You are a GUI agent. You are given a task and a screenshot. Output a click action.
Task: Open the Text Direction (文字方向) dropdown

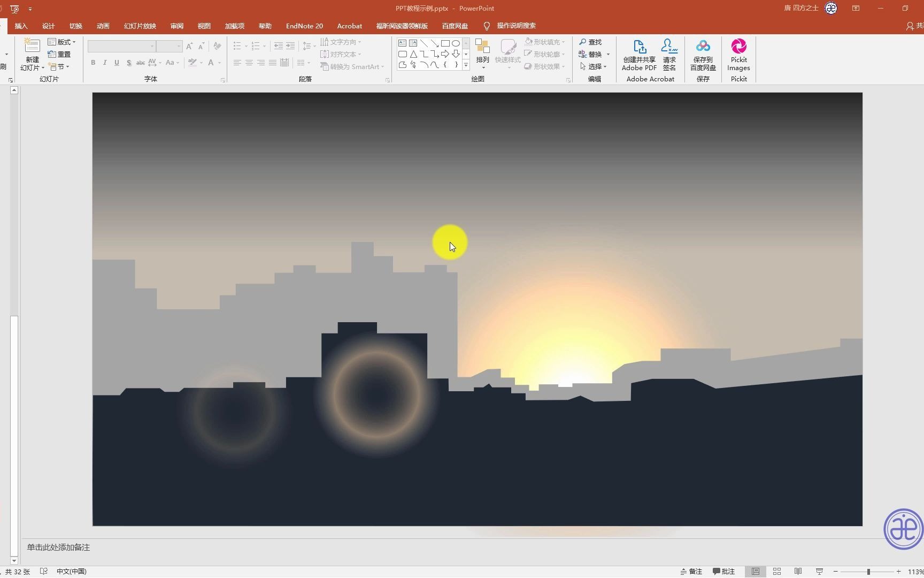point(341,42)
